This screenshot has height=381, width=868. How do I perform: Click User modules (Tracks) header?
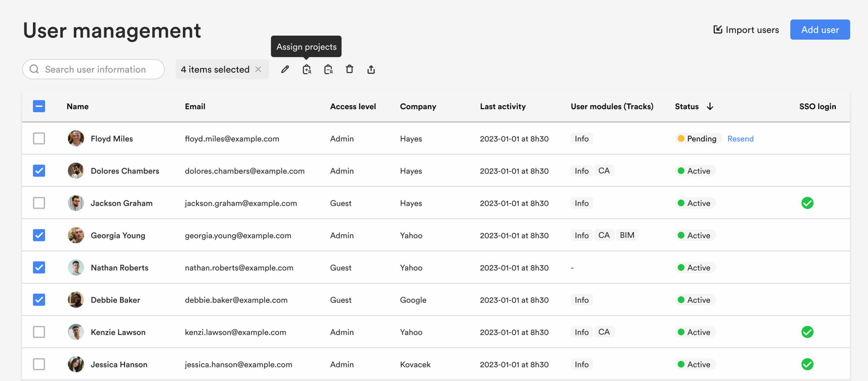(x=612, y=106)
